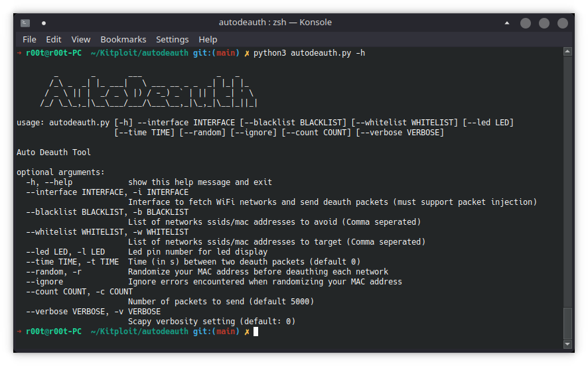This screenshot has width=588, height=366.
Task: Click 'git:(main)' in the bottom prompt
Action: (x=216, y=332)
